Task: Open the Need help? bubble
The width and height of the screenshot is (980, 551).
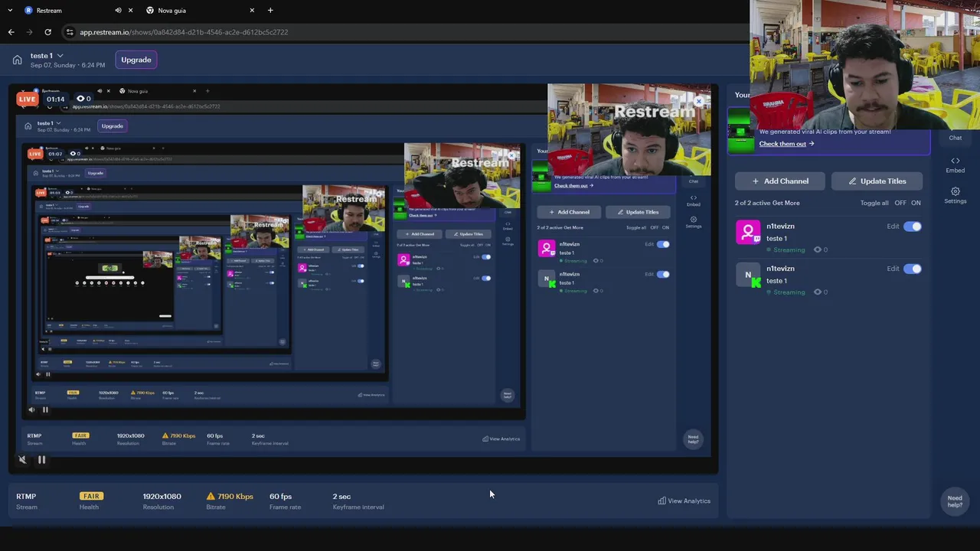Action: pyautogui.click(x=955, y=501)
